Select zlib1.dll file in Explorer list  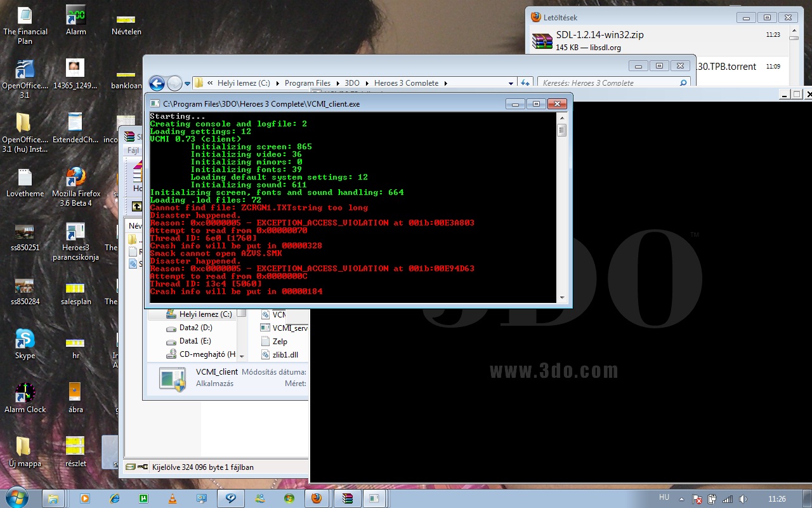coord(285,355)
